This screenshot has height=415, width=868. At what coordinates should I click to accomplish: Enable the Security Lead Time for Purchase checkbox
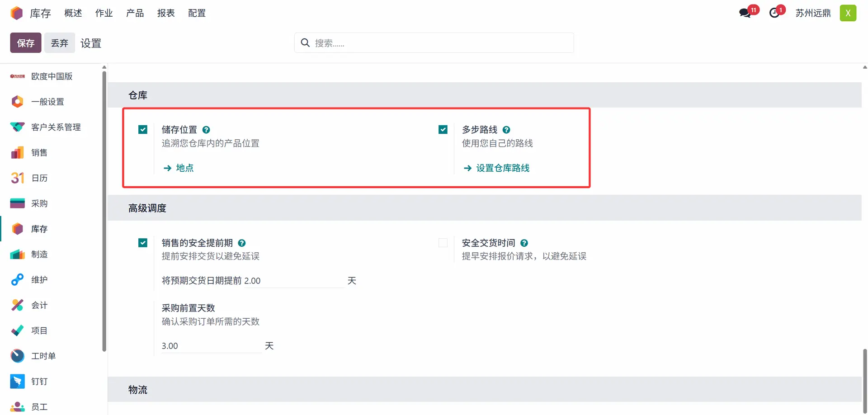(x=443, y=243)
